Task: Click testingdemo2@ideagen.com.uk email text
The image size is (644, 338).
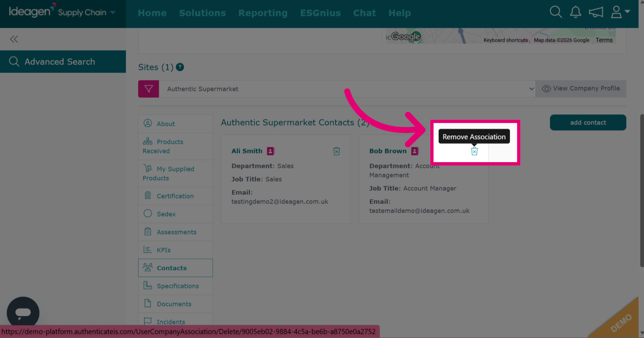Action: coord(280,202)
